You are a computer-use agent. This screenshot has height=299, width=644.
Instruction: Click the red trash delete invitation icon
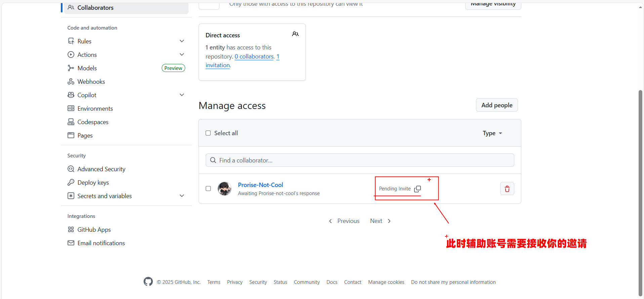(x=507, y=189)
